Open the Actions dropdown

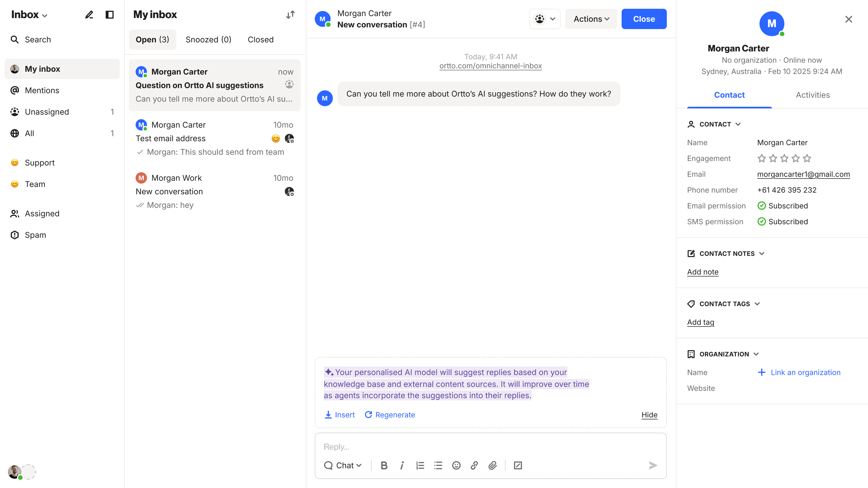click(591, 19)
